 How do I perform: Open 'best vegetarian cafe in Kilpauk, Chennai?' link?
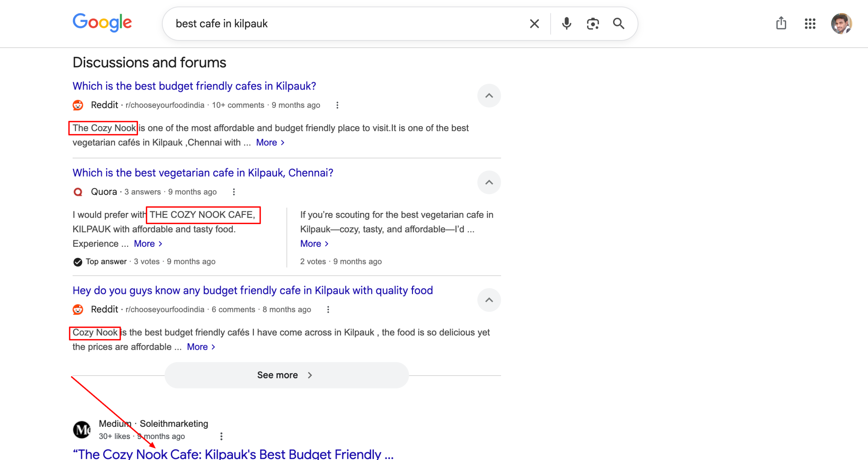203,173
